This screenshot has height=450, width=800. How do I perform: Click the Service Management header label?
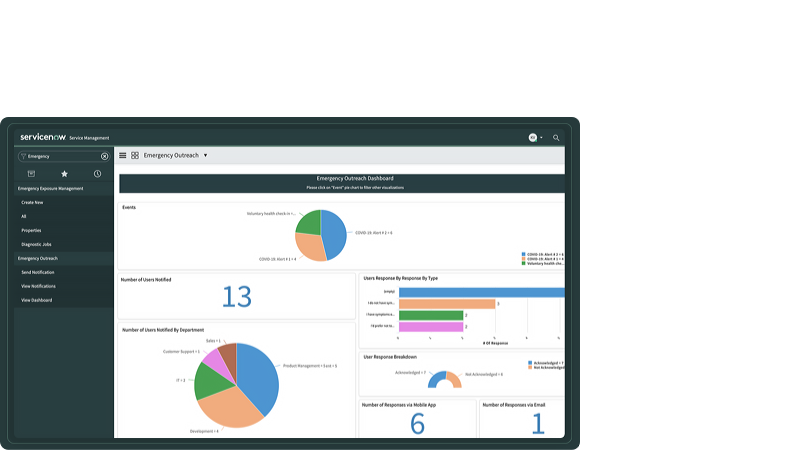click(x=89, y=138)
